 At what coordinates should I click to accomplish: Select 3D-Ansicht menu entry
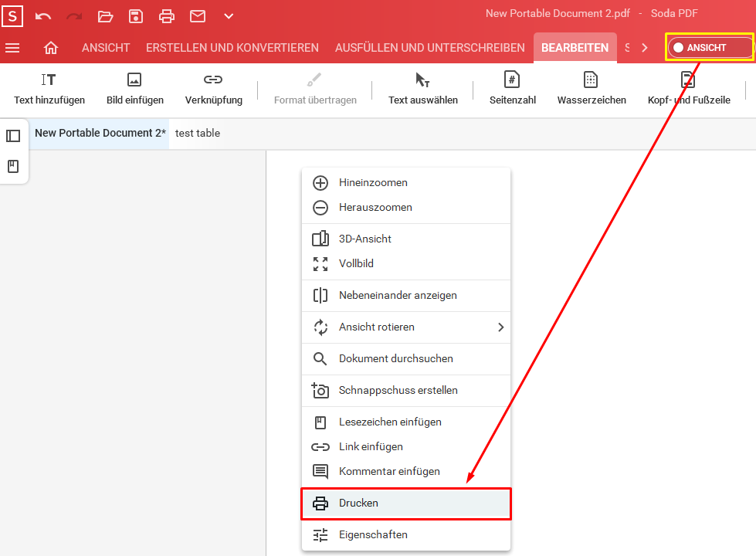[406, 239]
